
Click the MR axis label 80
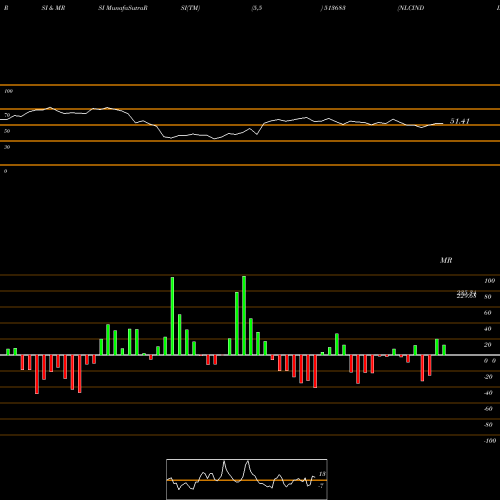click(488, 297)
